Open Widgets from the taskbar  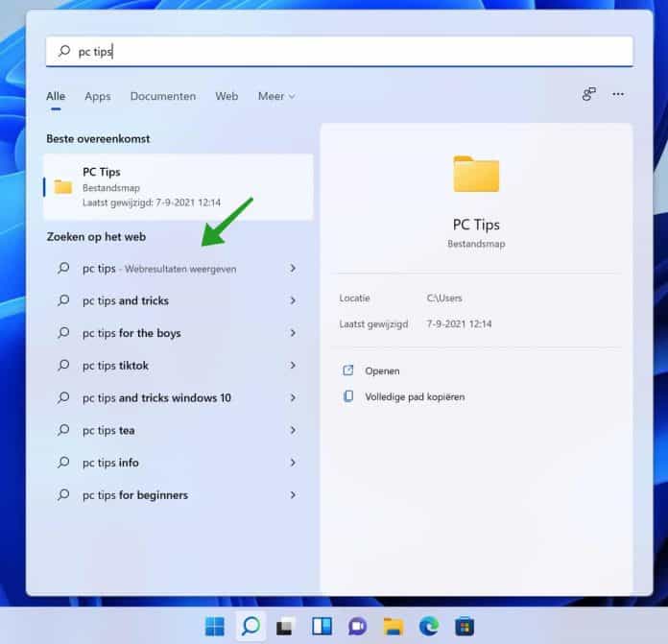pos(322,627)
